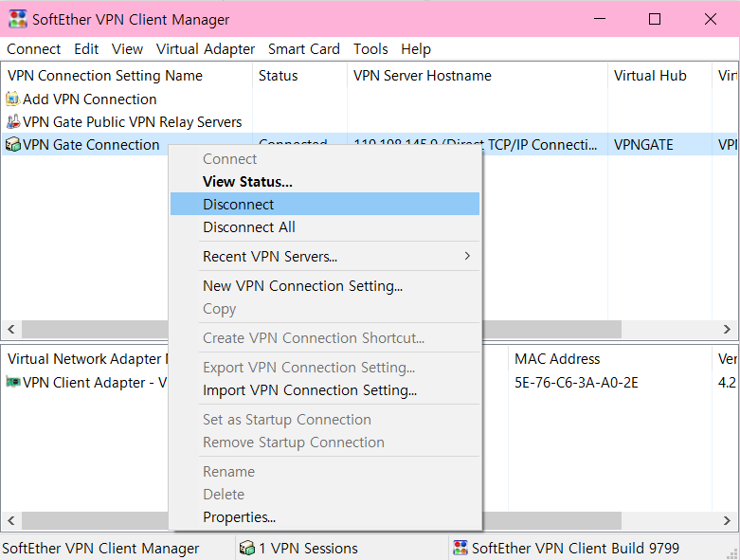Sort by VPN Connection Setting Name column
The image size is (740, 560).
pyautogui.click(x=126, y=76)
